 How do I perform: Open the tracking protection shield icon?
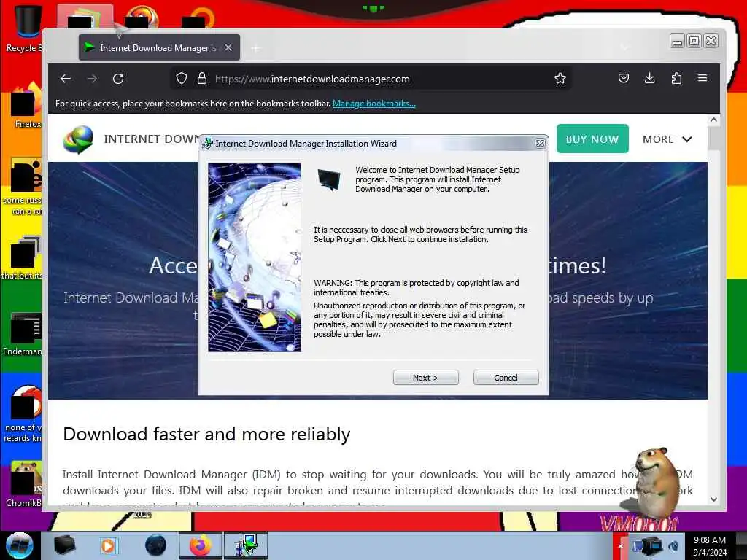pyautogui.click(x=182, y=78)
